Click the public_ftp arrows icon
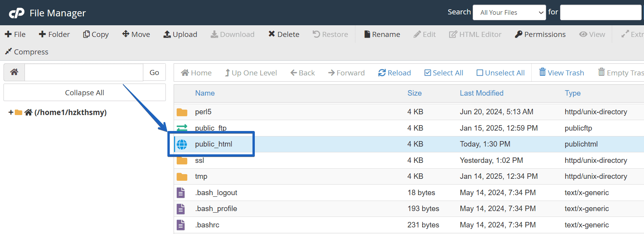644x234 pixels. [182, 128]
